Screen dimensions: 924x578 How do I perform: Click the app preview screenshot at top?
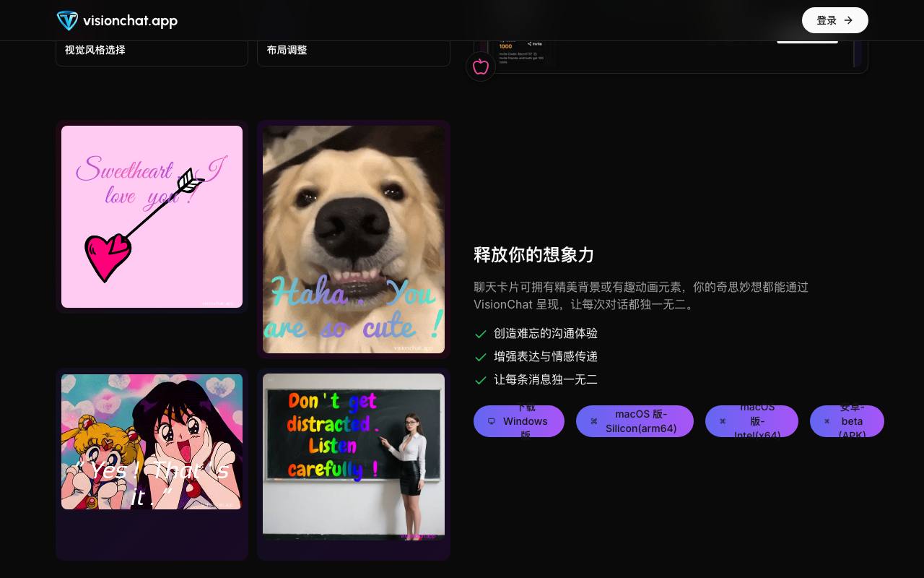click(671, 56)
